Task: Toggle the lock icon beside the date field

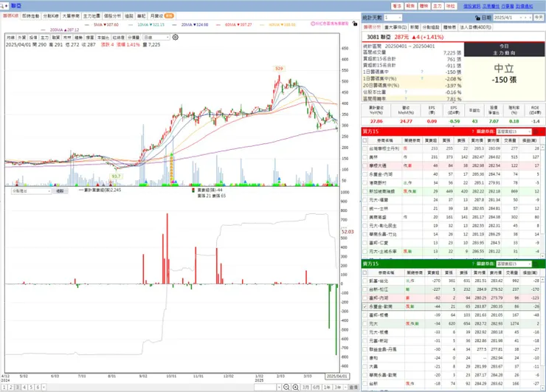Action: point(478,18)
